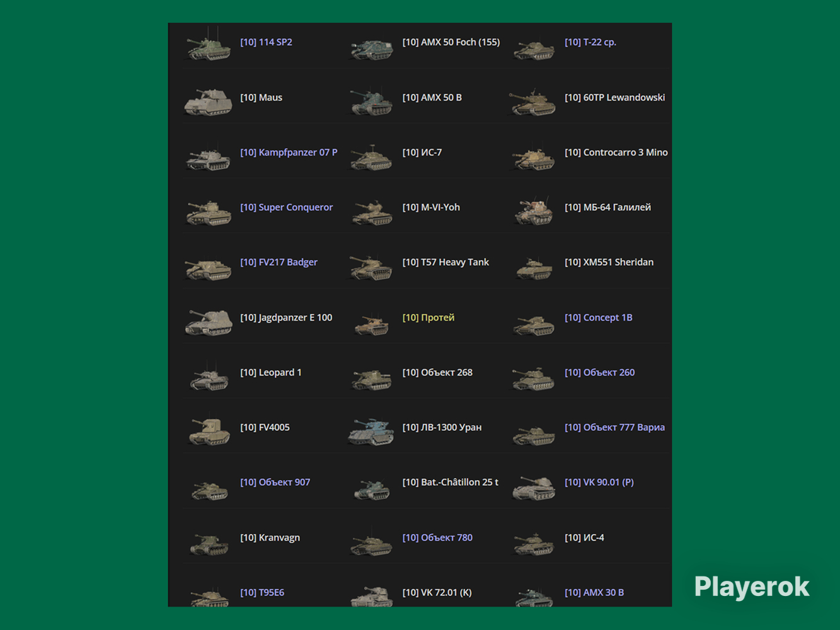Select the Maus tank image
The image size is (840, 630).
(x=209, y=101)
